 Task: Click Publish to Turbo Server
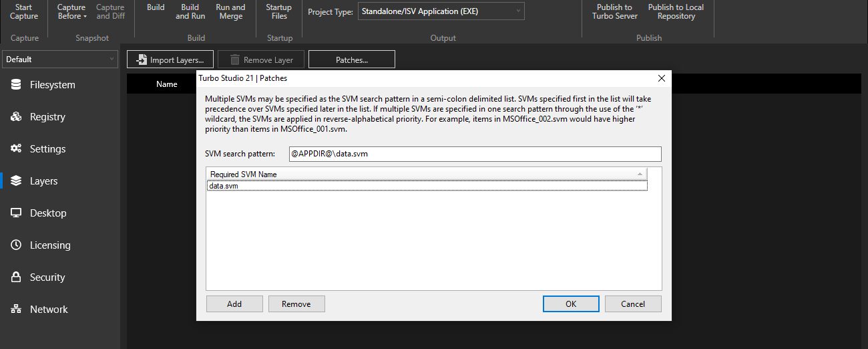[614, 11]
